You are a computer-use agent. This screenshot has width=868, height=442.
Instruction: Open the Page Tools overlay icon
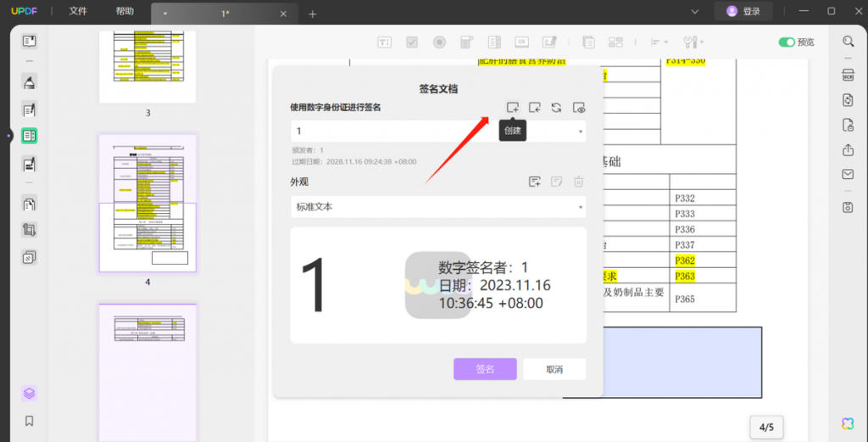30,257
